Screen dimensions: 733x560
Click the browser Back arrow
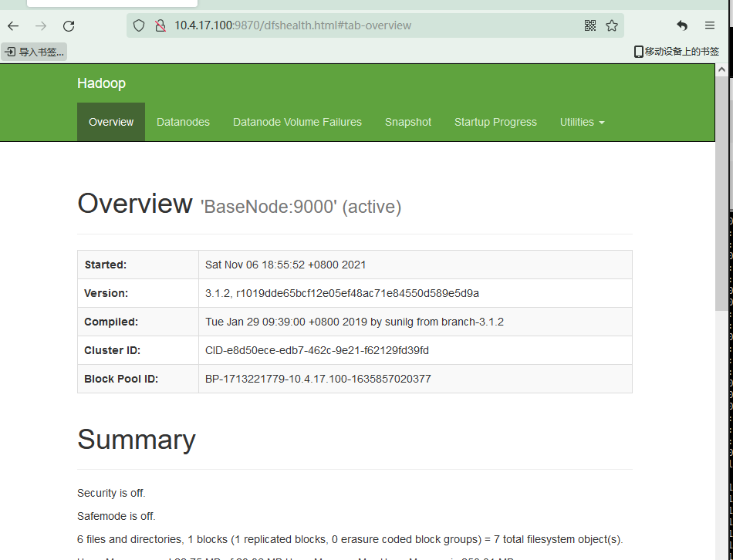click(13, 25)
